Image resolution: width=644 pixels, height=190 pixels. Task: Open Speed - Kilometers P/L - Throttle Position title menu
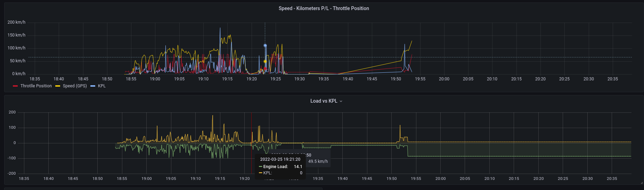click(324, 8)
